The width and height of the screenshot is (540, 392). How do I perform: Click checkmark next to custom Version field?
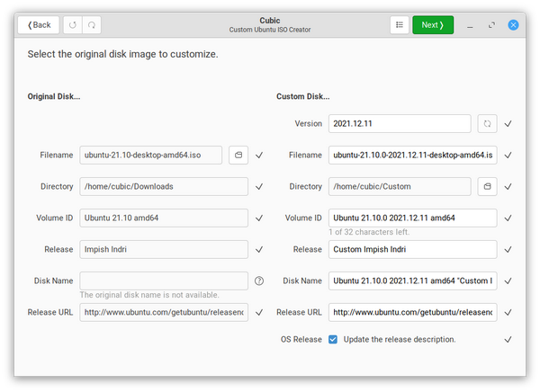pyautogui.click(x=508, y=123)
